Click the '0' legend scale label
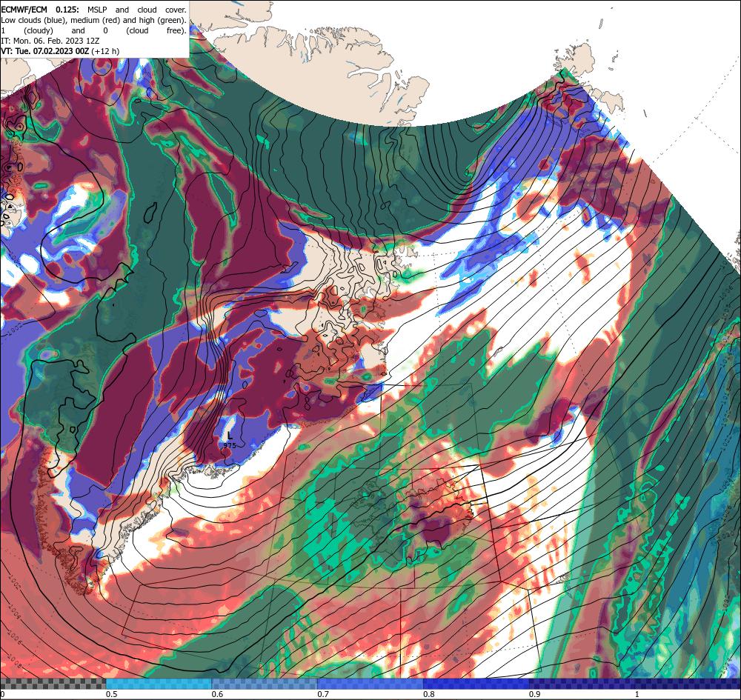Screen dimensions: 741x700 point(2,694)
